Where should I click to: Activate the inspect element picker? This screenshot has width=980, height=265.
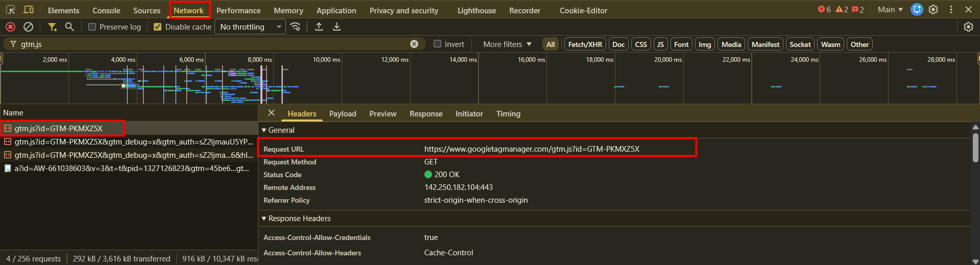10,10
